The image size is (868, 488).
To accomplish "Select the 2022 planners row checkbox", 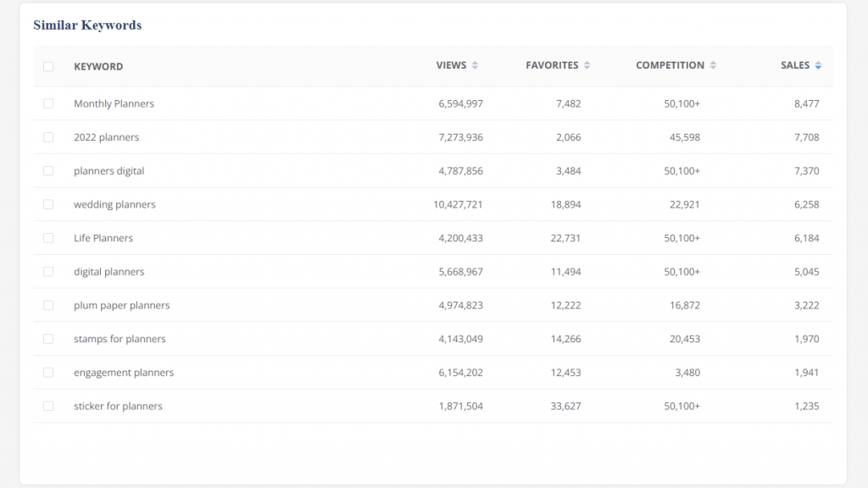I will [48, 137].
